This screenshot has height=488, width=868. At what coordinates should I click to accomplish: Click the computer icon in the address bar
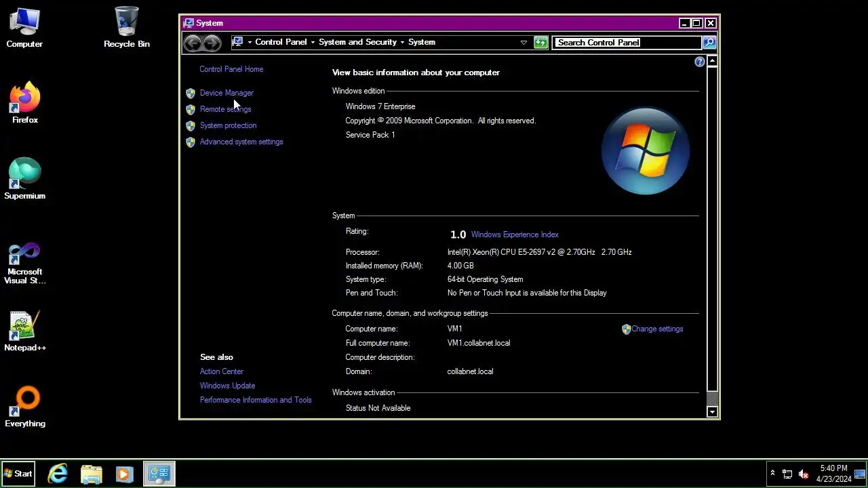pos(237,42)
